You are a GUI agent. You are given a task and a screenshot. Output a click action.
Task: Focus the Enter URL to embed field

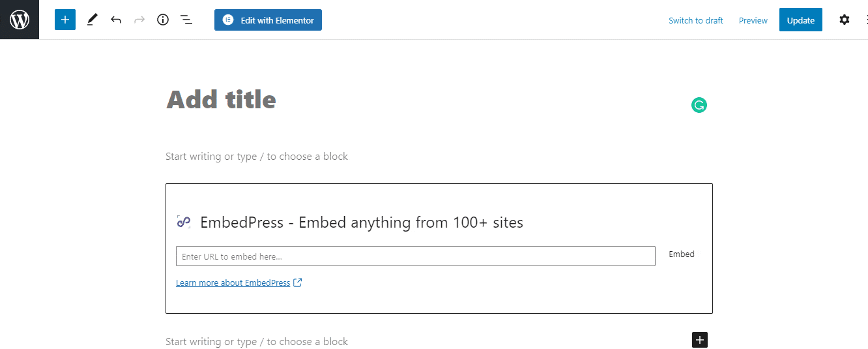416,256
